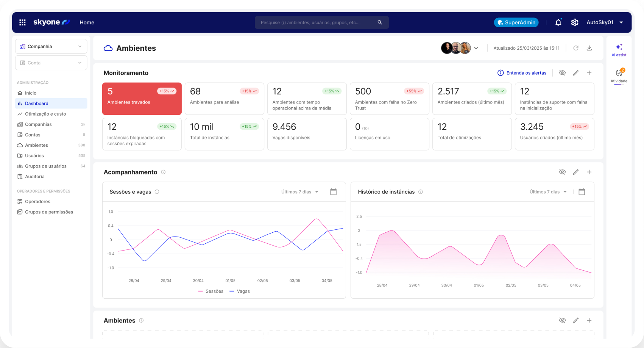Open calendar for Sessões e vagas chart
Screen dimensions: 644x348
click(333, 192)
